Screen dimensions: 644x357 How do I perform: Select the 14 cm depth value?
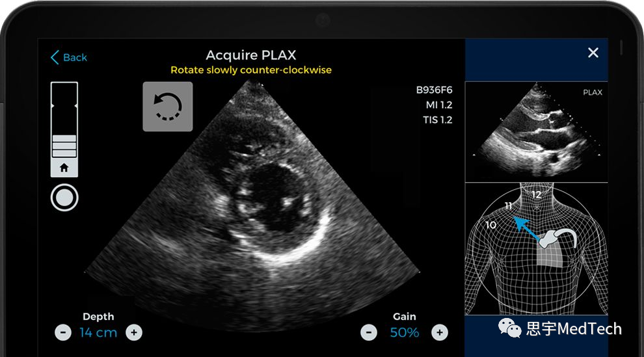coord(98,332)
